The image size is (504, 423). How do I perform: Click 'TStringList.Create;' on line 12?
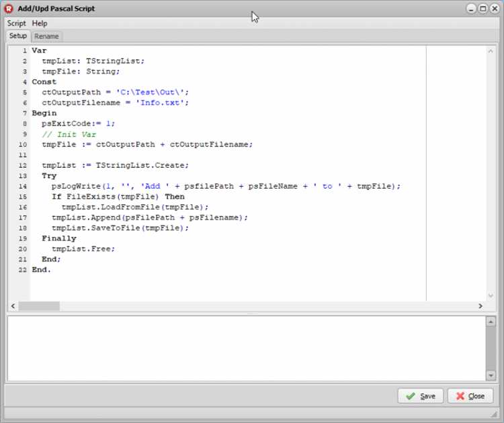click(x=142, y=165)
